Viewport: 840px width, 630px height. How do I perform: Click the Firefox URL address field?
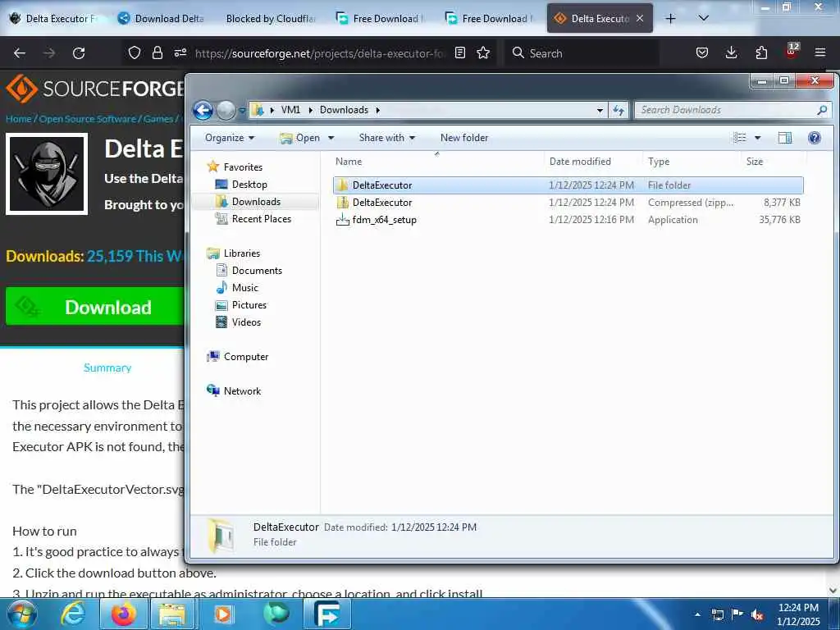(320, 53)
